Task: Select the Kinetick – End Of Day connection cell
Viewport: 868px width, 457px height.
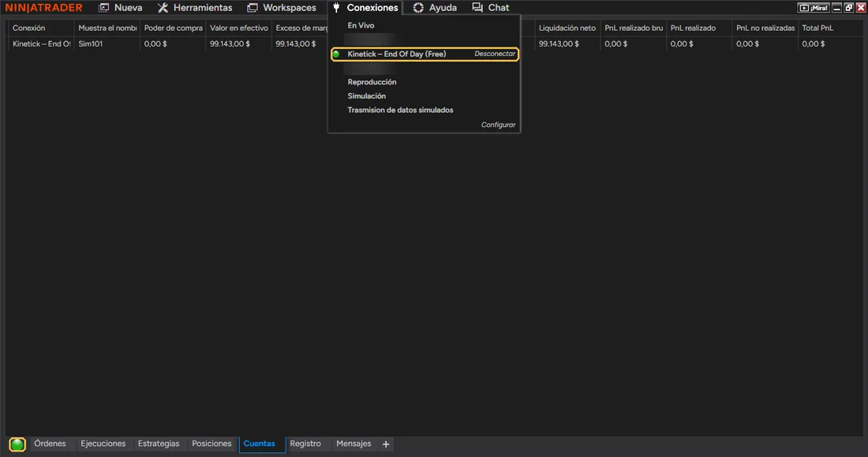Action: (x=41, y=43)
